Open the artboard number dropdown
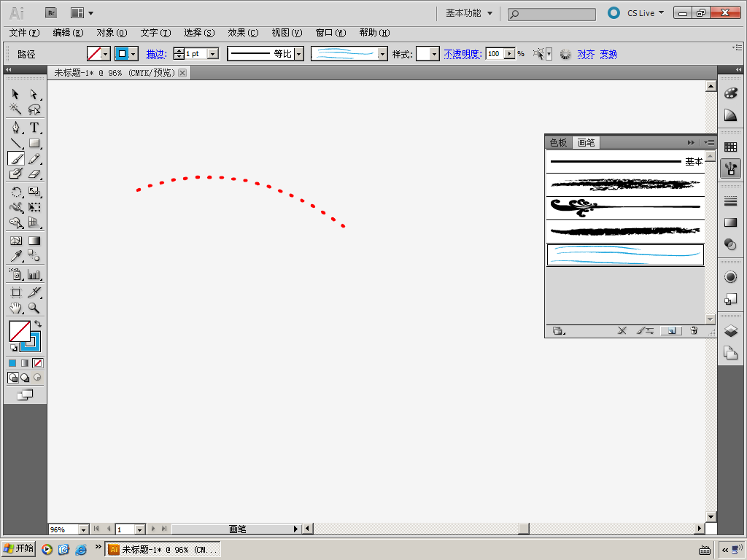The height and width of the screenshot is (560, 747). [x=139, y=529]
